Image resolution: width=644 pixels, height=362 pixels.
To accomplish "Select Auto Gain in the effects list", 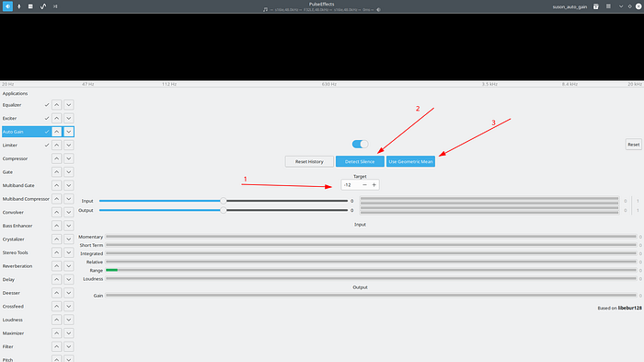I will pyautogui.click(x=13, y=132).
